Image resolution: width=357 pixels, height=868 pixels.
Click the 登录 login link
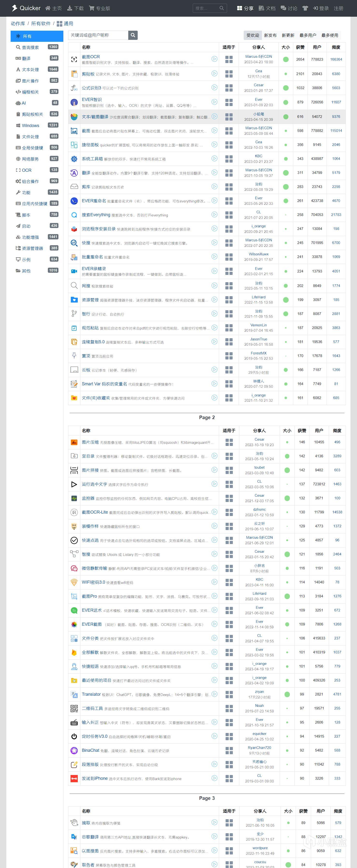point(321,8)
